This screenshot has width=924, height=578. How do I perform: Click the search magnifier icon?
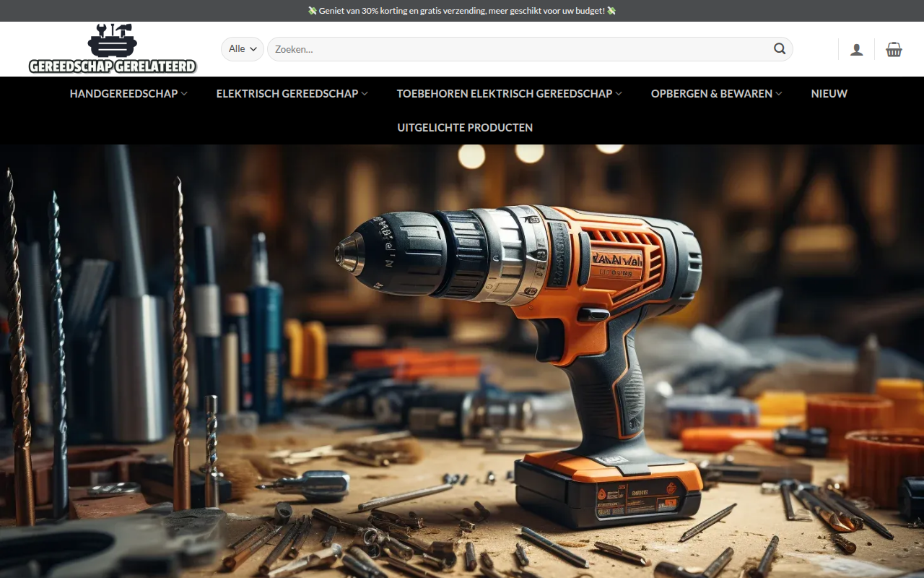pos(780,49)
